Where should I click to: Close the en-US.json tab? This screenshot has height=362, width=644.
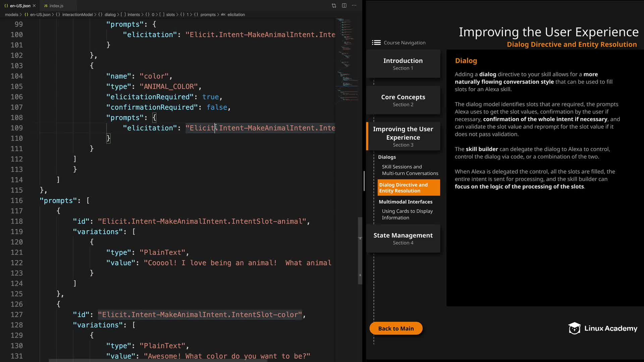click(x=34, y=6)
